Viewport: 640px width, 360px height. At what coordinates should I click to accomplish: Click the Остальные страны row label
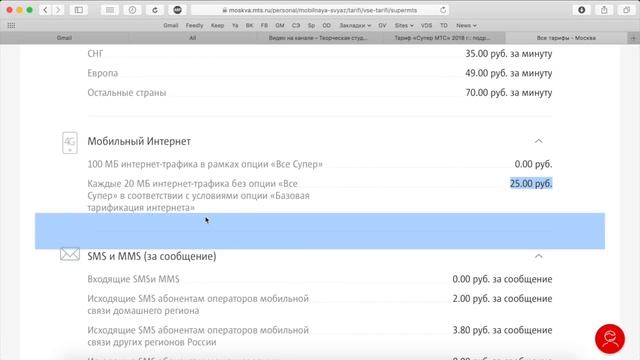click(127, 93)
